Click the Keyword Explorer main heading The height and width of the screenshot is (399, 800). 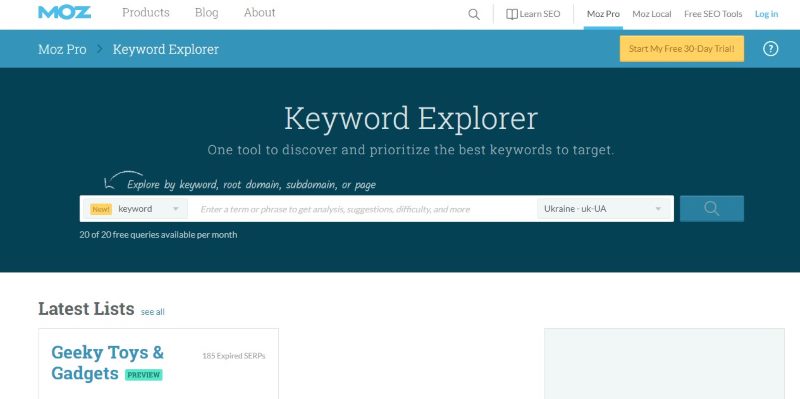tap(411, 119)
